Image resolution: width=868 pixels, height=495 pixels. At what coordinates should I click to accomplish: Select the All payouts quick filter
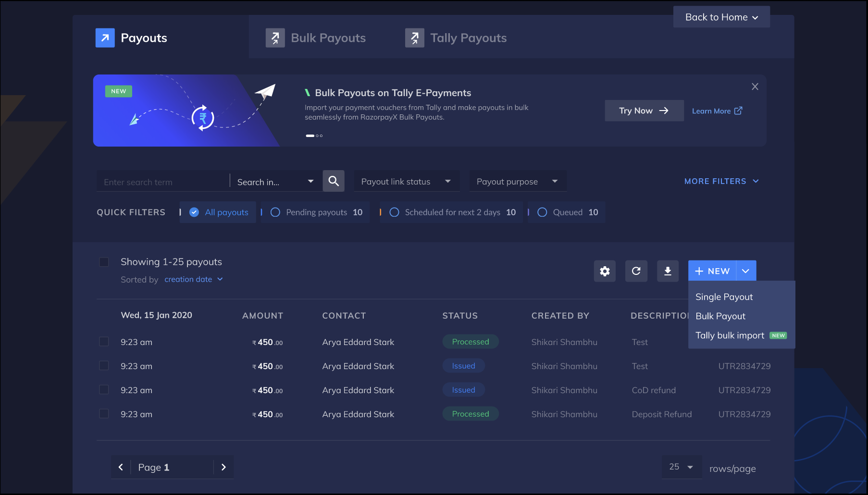(x=218, y=212)
